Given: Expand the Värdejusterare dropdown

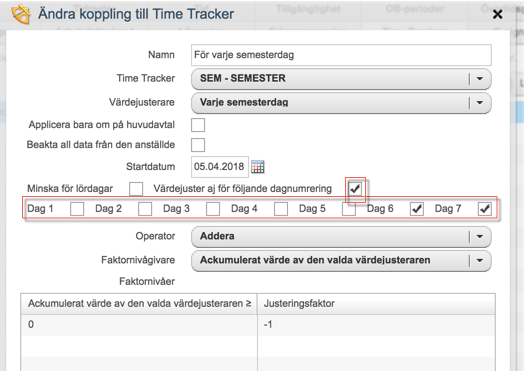Looking at the screenshot, I should point(341,103).
